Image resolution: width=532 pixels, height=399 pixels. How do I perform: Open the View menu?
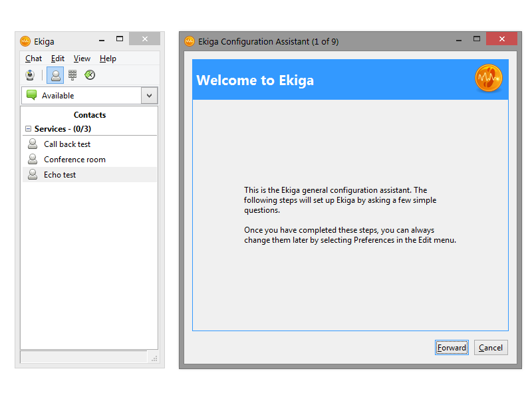click(x=82, y=59)
